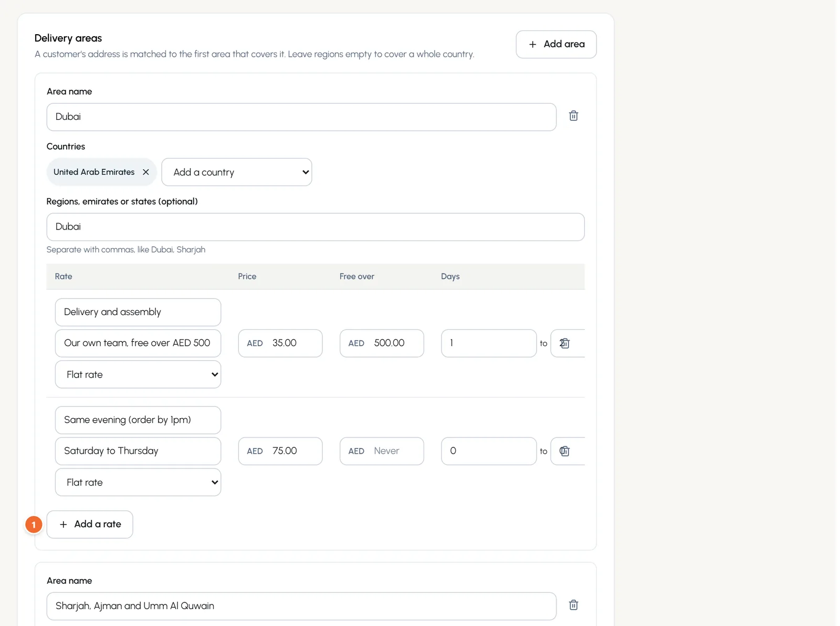Image resolution: width=840 pixels, height=626 pixels.
Task: Edit Same evening (order by 1pm) rate name
Action: tap(138, 420)
